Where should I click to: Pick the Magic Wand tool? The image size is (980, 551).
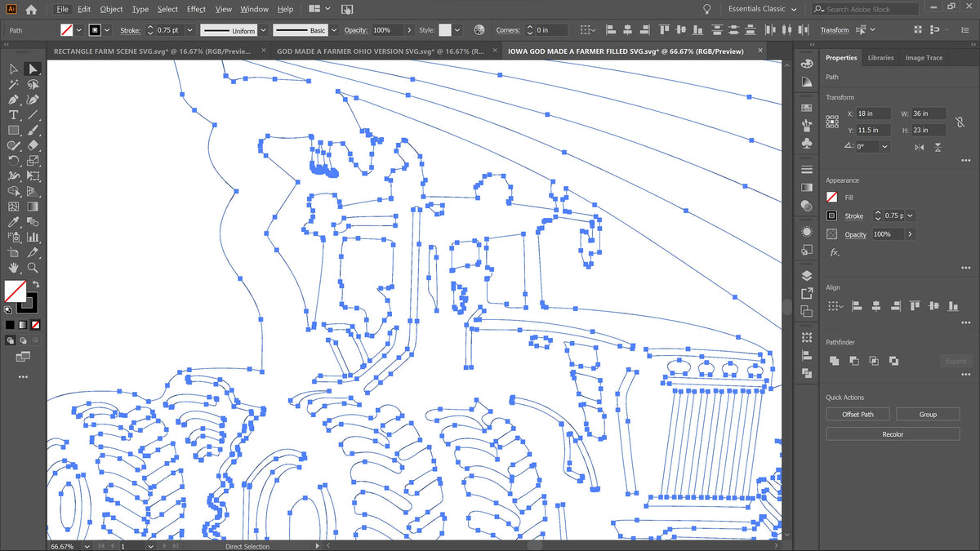(x=14, y=84)
